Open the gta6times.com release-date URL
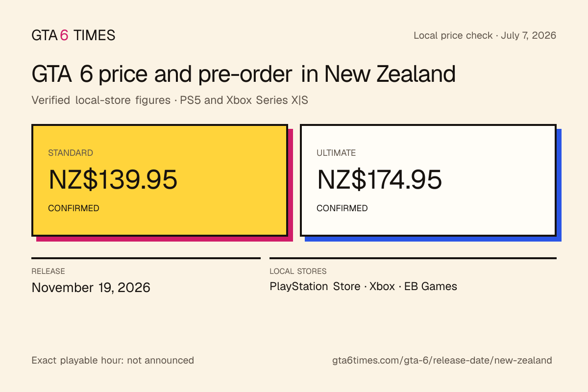Image resolution: width=588 pixels, height=392 pixels. (x=442, y=361)
